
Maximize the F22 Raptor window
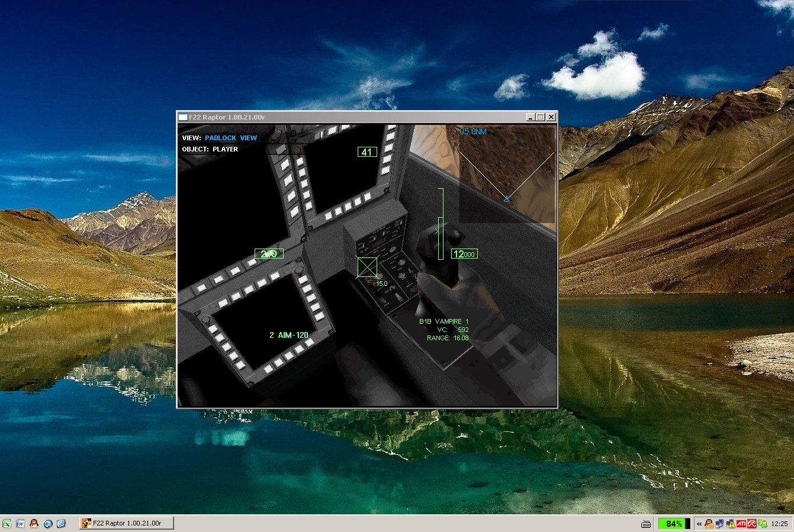540,117
